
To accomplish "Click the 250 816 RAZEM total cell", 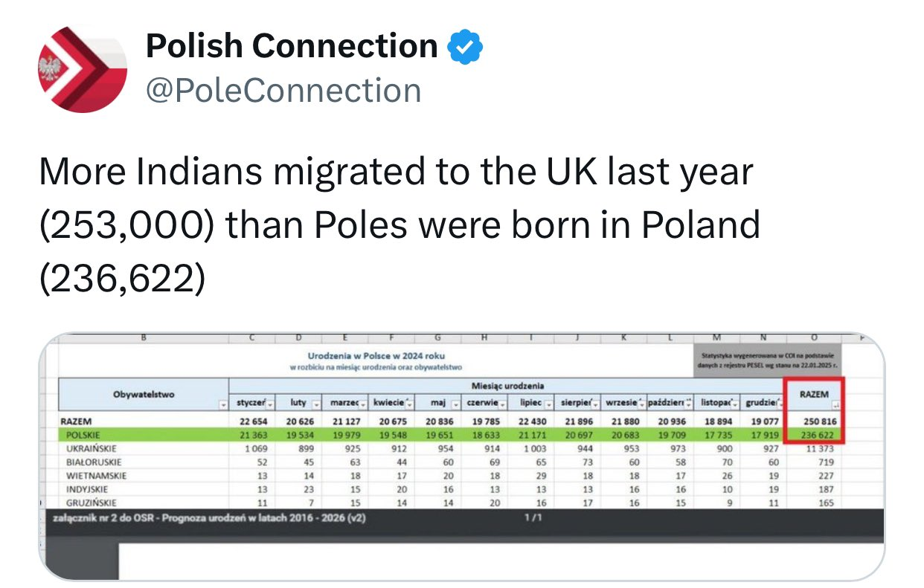I will point(815,421).
